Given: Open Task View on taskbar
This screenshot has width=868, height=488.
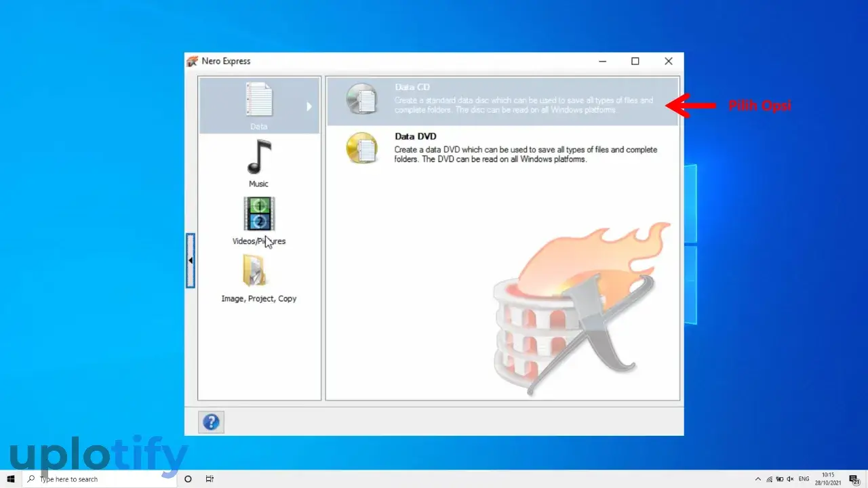Looking at the screenshot, I should pyautogui.click(x=210, y=479).
